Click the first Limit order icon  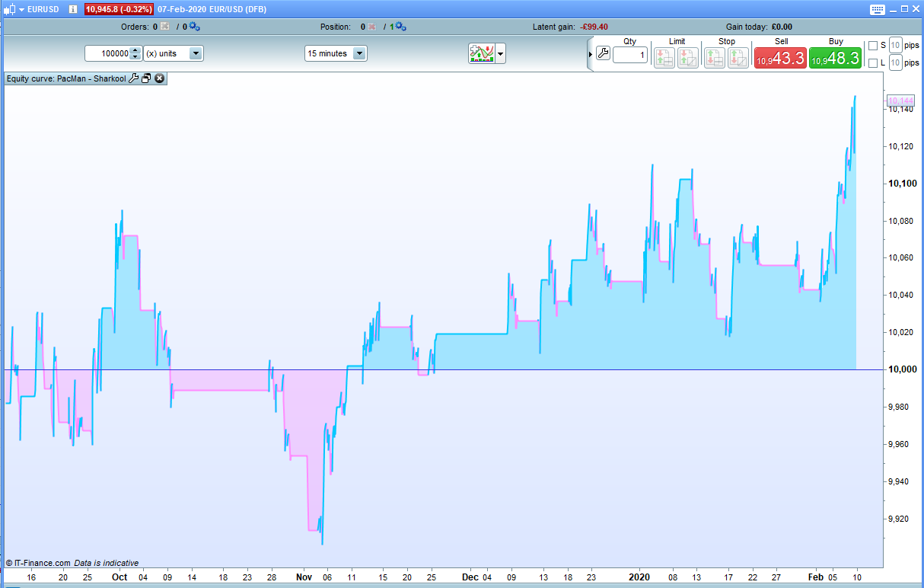coord(664,58)
